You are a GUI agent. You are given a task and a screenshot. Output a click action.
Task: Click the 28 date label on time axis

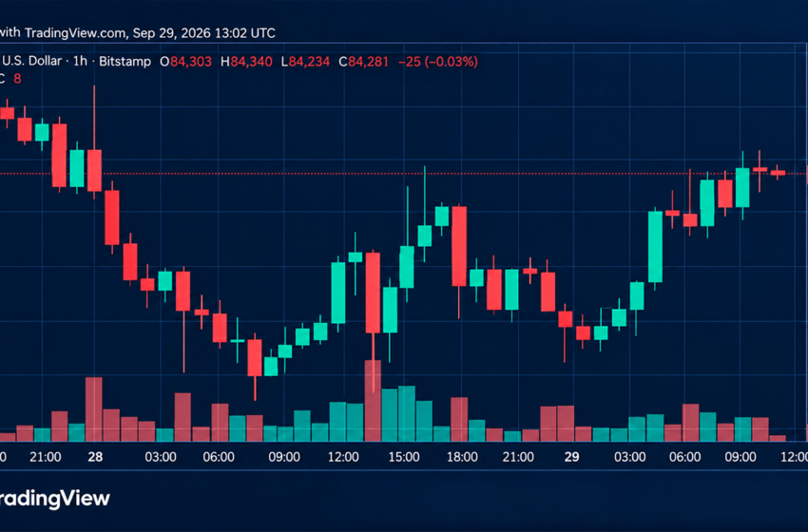(95, 457)
